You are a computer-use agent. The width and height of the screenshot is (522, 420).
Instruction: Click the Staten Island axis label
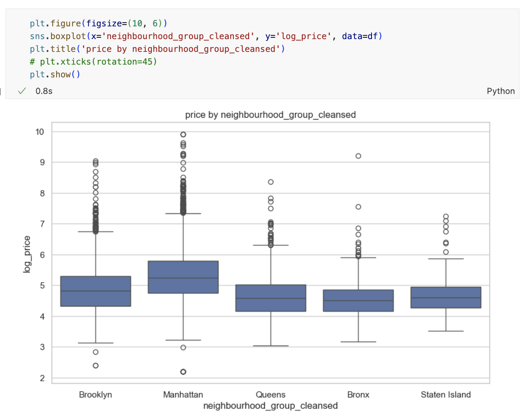(x=446, y=394)
